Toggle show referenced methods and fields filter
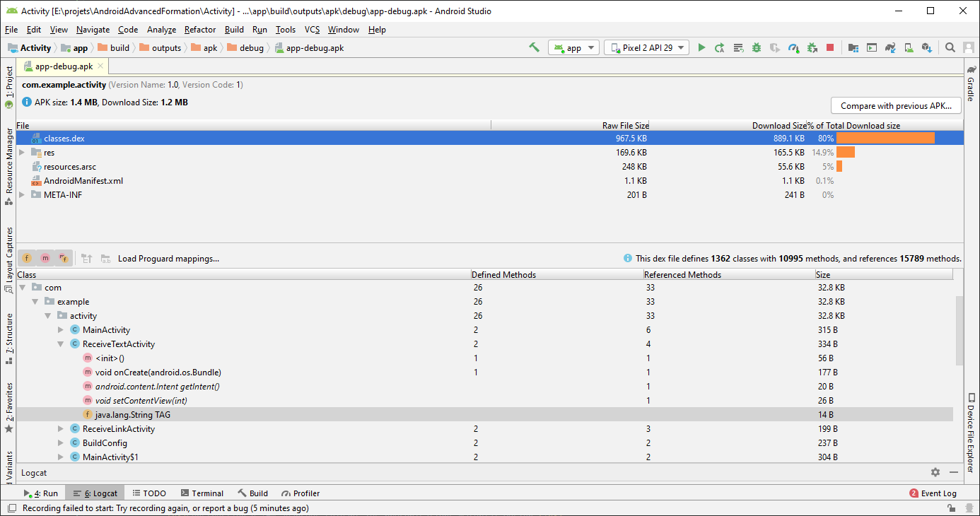This screenshot has height=516, width=980. 64,259
